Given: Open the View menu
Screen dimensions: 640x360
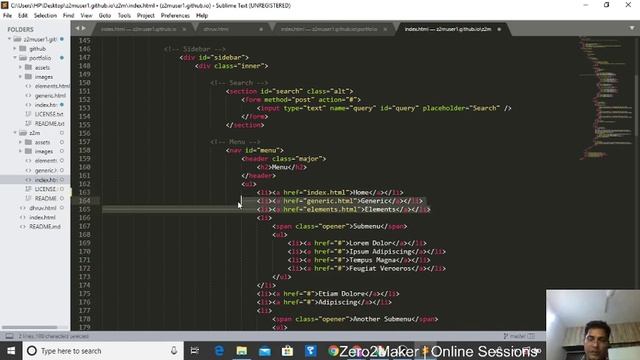Looking at the screenshot, I should click(87, 16).
